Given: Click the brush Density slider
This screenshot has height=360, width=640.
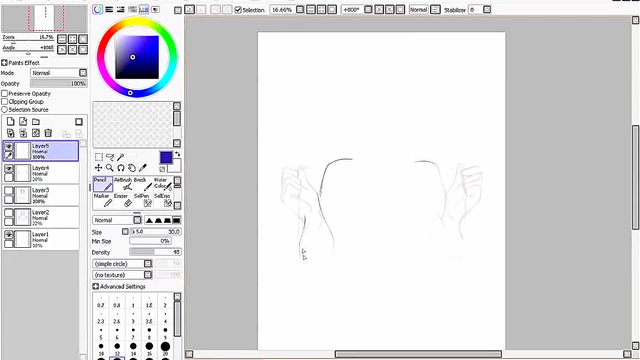Looking at the screenshot, I should (156, 252).
